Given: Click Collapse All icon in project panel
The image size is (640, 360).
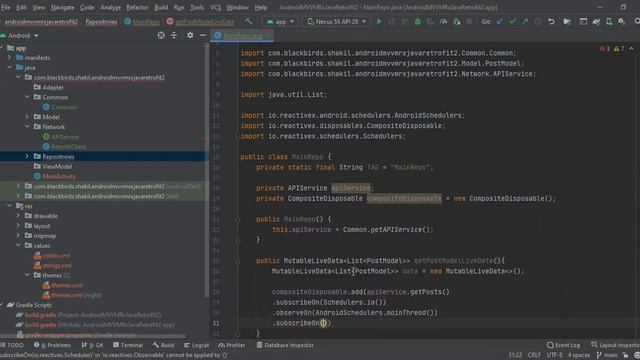Looking at the screenshot, I should 174,36.
